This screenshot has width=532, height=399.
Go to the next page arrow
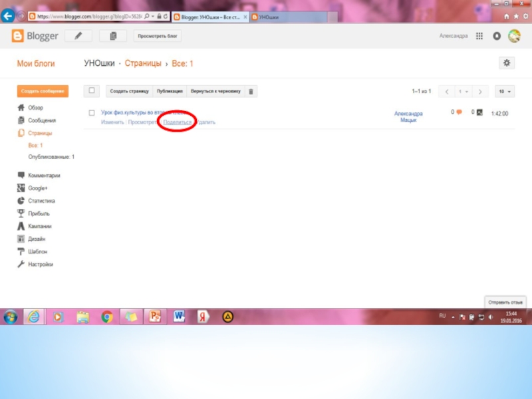(480, 92)
